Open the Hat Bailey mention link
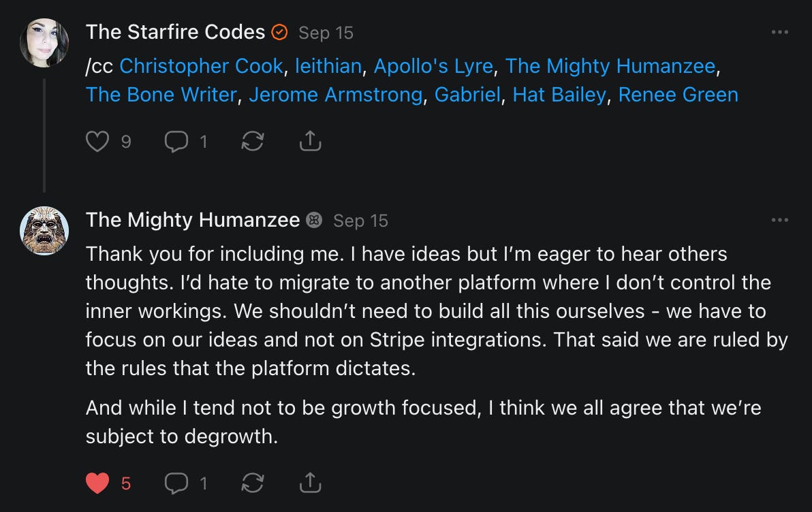 point(559,95)
